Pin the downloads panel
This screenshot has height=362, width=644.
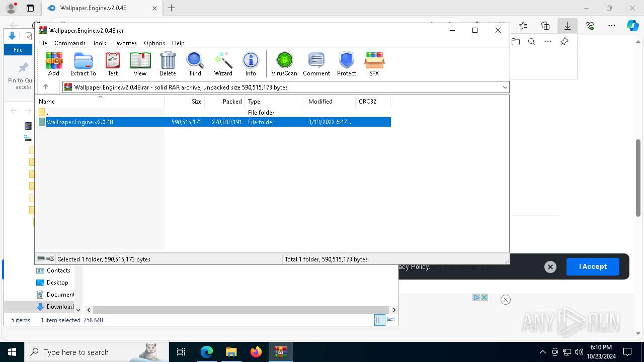coord(564,42)
